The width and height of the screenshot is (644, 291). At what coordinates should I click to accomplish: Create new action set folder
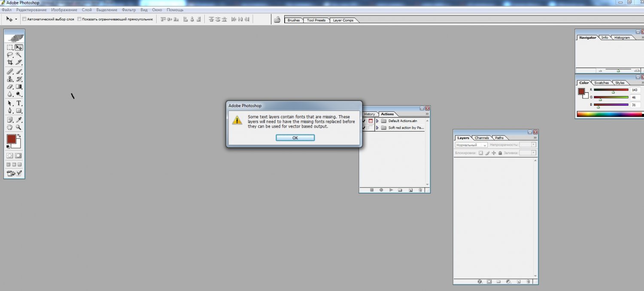(x=400, y=190)
